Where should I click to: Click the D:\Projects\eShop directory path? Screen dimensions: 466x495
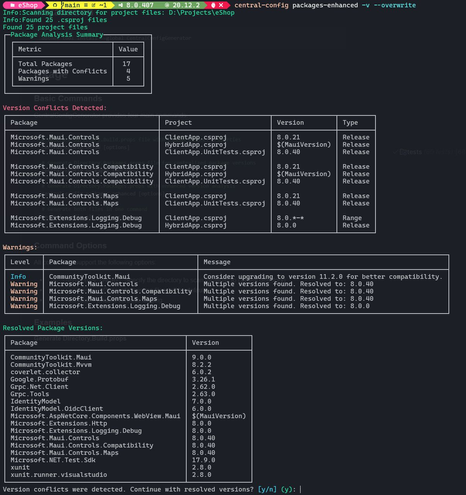click(200, 13)
